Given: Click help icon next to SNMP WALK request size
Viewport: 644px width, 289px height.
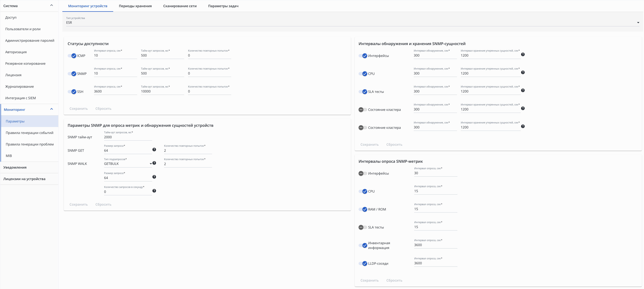Looking at the screenshot, I should (154, 177).
